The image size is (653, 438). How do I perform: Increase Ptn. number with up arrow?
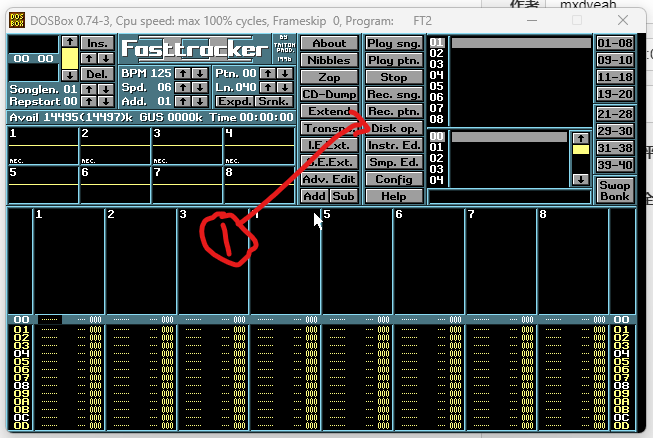pyautogui.click(x=268, y=74)
